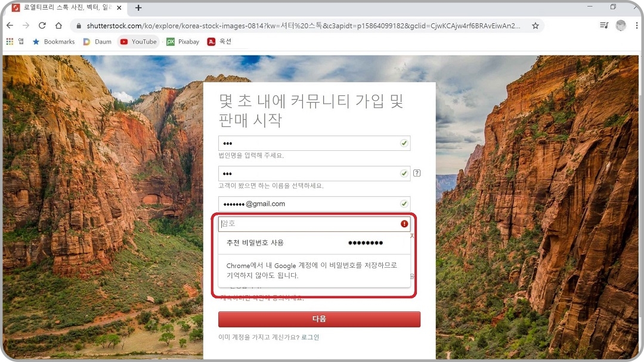Open Chrome media controls icon
The image size is (644, 362).
pos(603,26)
